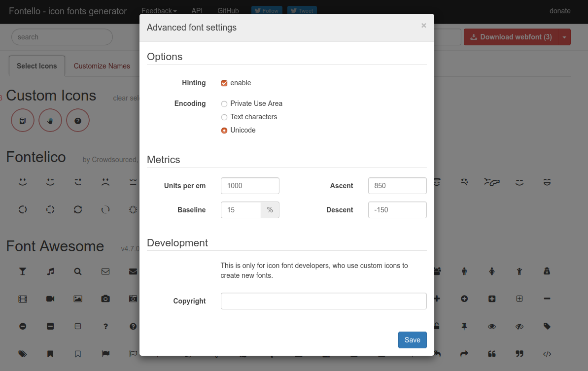Open the donate link
The image size is (588, 371).
[560, 10]
